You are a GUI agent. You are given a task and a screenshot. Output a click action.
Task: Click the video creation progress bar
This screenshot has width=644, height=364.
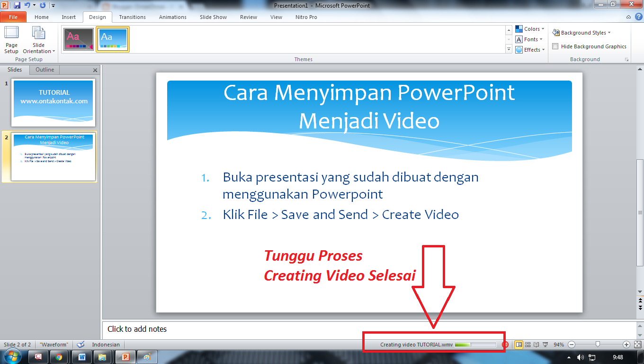475,345
